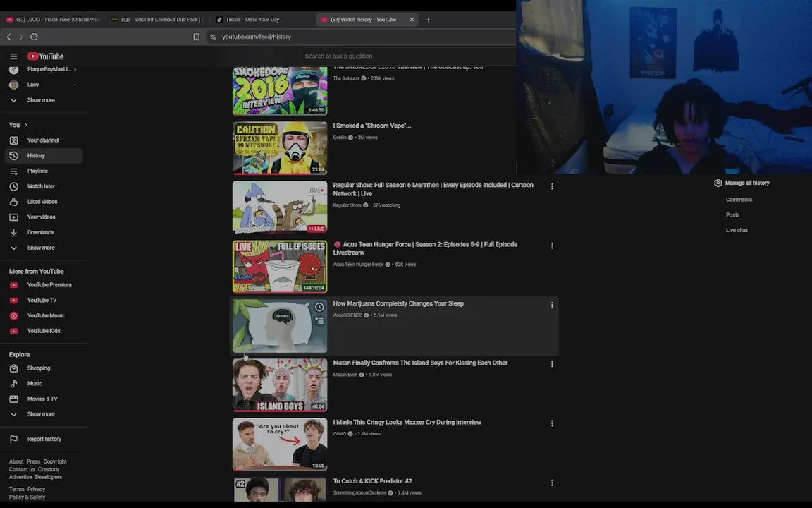Open Goblin channel link
Image resolution: width=812 pixels, height=508 pixels.
[340, 138]
